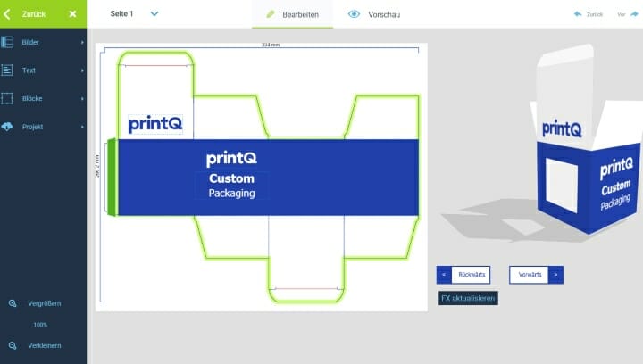The image size is (643, 364).
Task: Click the left arrow on Rückwärts button
Action: click(x=444, y=275)
